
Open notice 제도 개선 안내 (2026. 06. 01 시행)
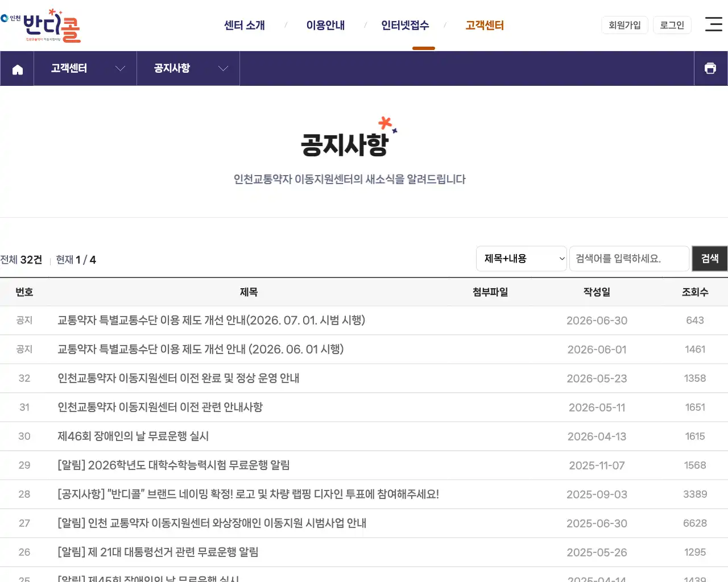click(200, 349)
